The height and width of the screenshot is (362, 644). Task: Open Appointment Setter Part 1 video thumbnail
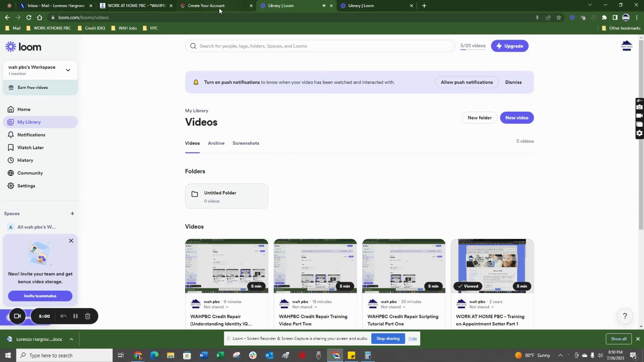[492, 266]
